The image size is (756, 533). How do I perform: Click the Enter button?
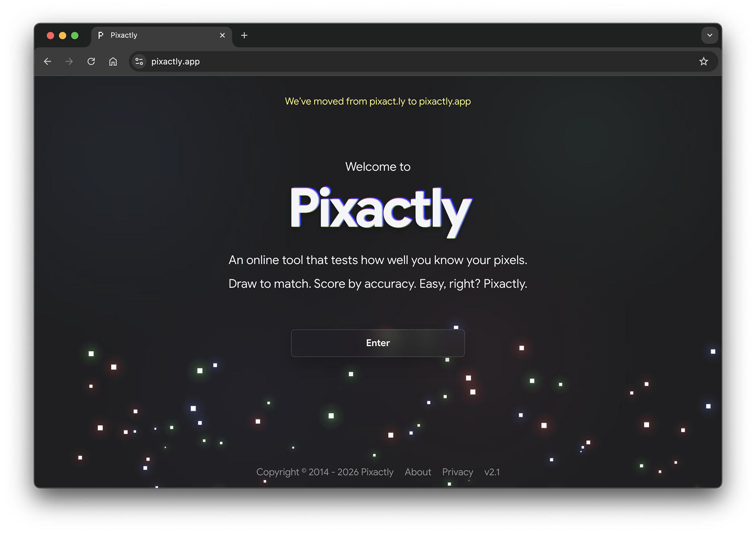378,343
